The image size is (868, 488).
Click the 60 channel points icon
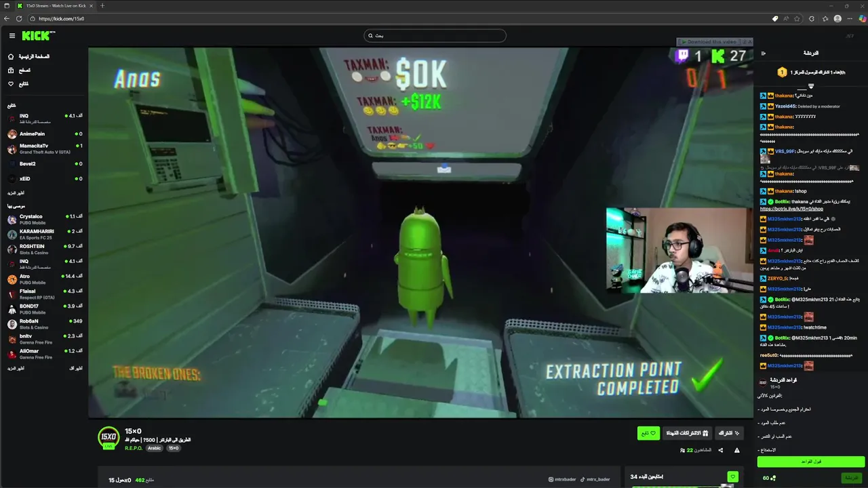coord(769,478)
